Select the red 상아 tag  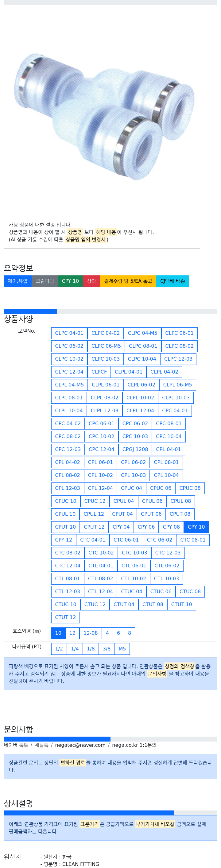91,281
